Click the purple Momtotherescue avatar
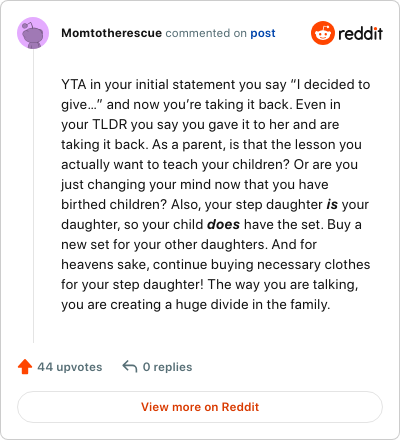The height and width of the screenshot is (440, 400). pos(33,33)
